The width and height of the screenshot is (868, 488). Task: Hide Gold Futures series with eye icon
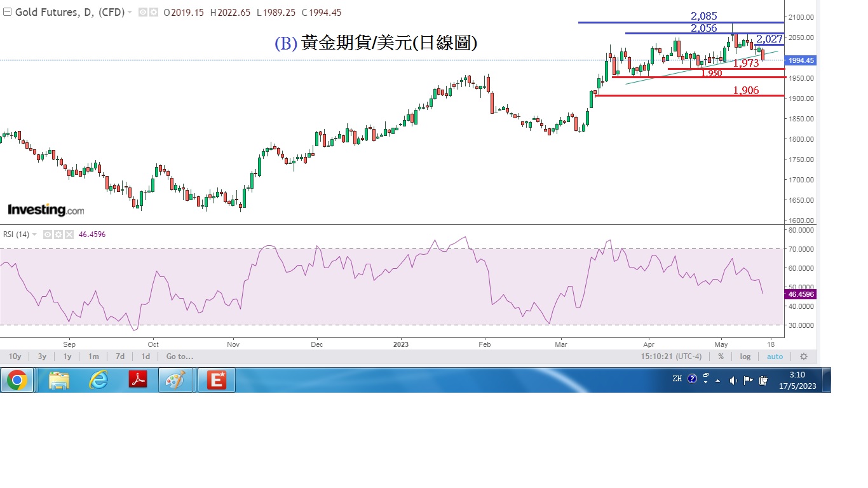coord(142,12)
